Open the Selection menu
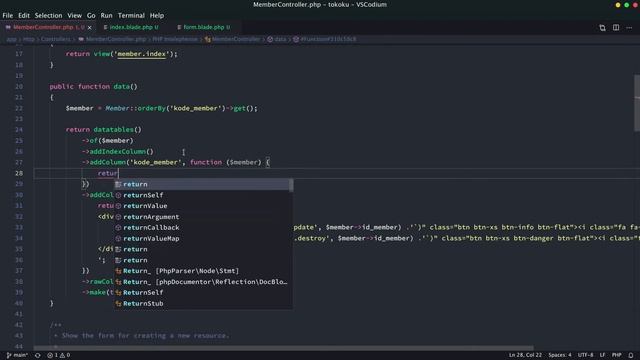The height and width of the screenshot is (360, 640). [x=48, y=16]
